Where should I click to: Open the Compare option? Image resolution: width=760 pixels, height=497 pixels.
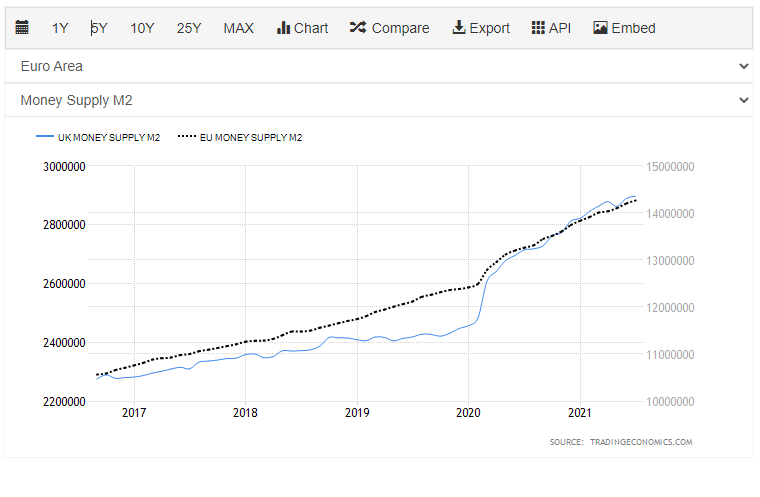[x=400, y=28]
